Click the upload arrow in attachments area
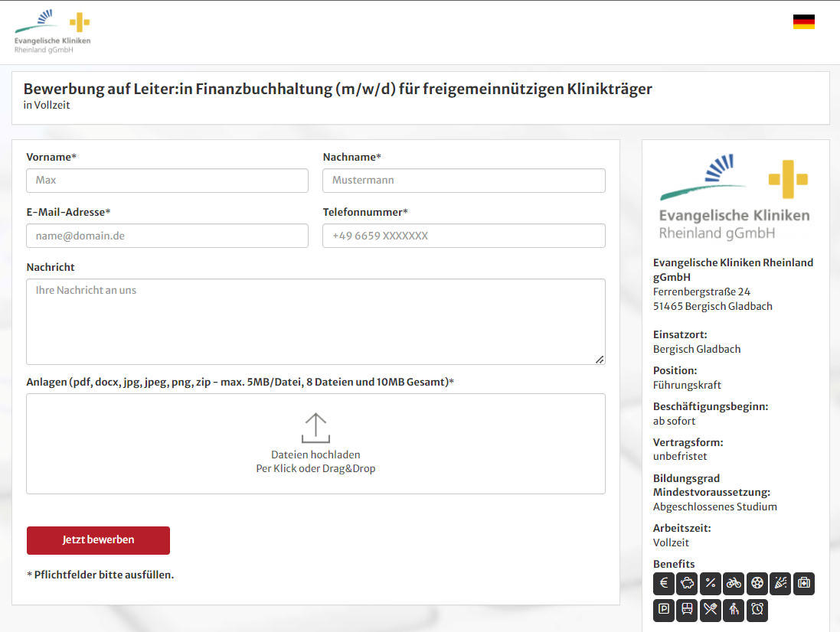Screen dimensions: 840x632 315,428
